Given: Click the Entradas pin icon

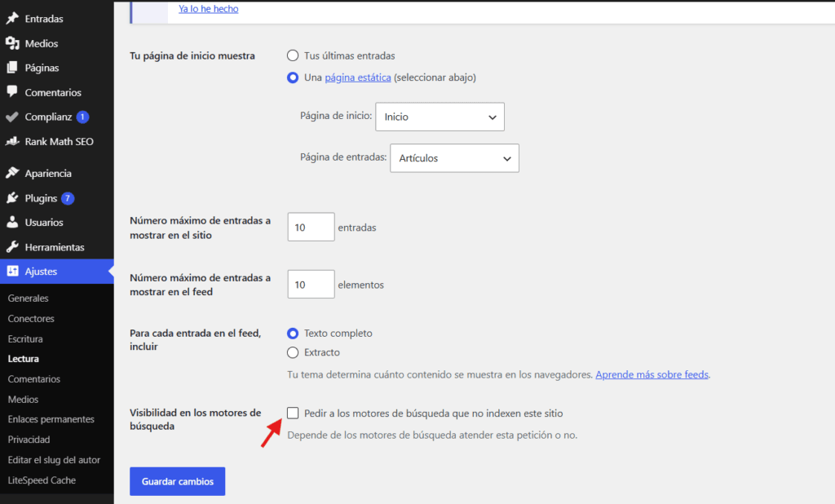Looking at the screenshot, I should point(12,19).
